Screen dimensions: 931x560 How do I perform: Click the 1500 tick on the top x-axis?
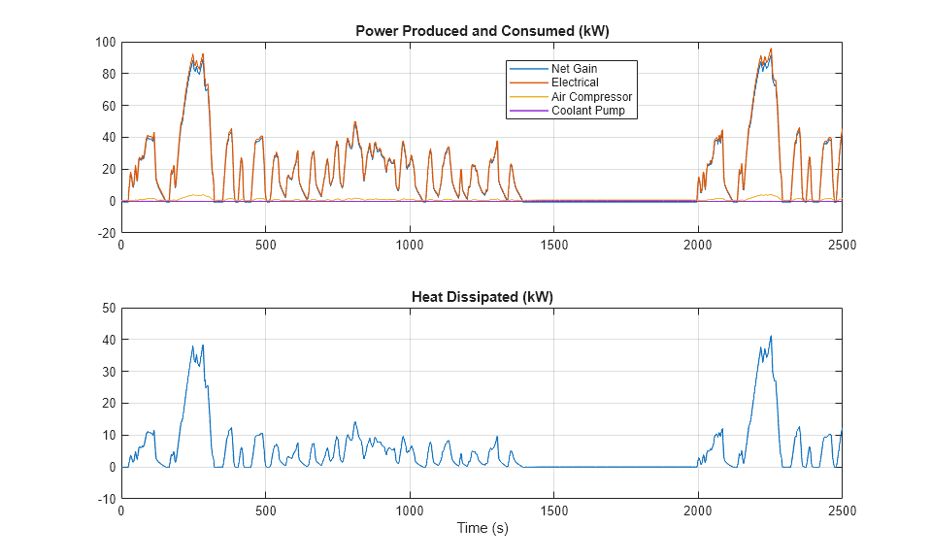[554, 245]
